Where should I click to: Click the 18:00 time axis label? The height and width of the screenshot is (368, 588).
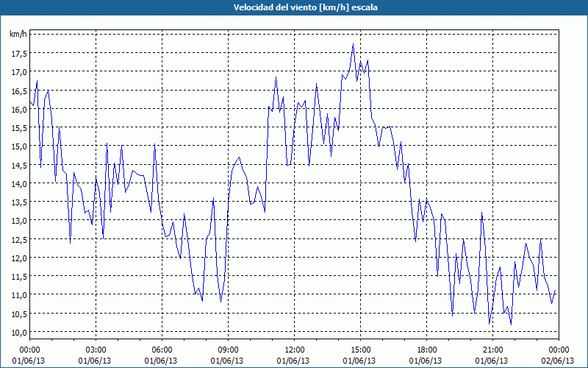(427, 350)
